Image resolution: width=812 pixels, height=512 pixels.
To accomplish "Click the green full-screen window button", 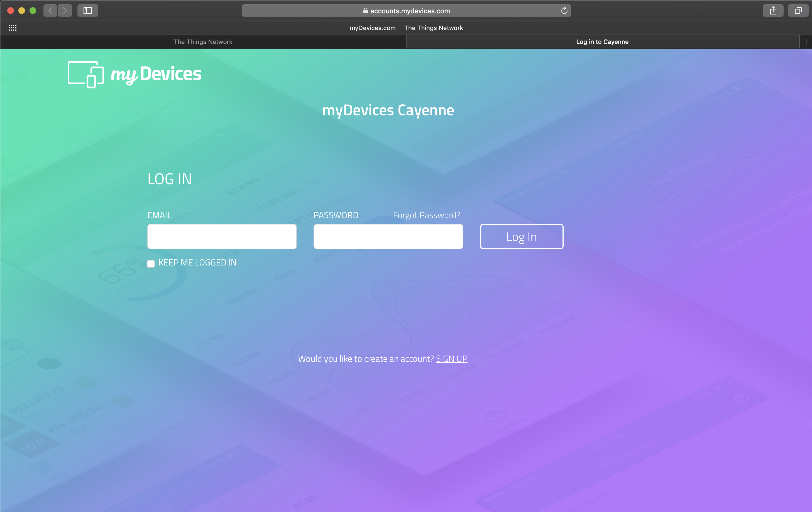I will pyautogui.click(x=33, y=11).
